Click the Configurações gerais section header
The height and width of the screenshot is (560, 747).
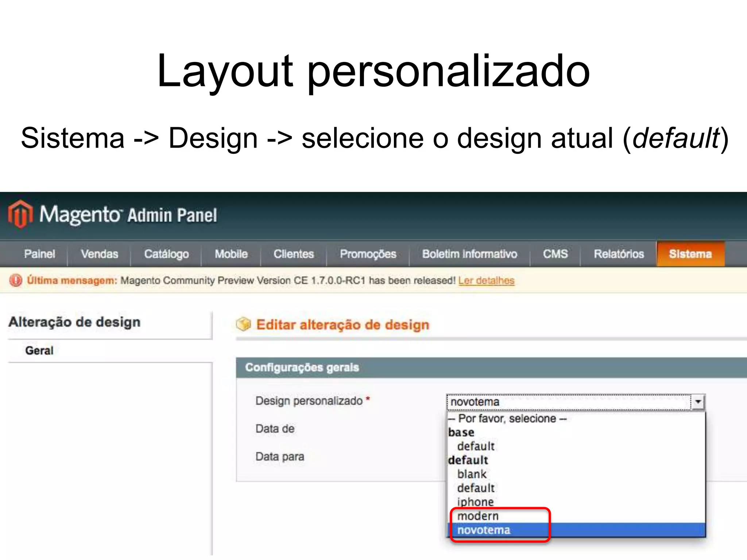[x=491, y=367]
